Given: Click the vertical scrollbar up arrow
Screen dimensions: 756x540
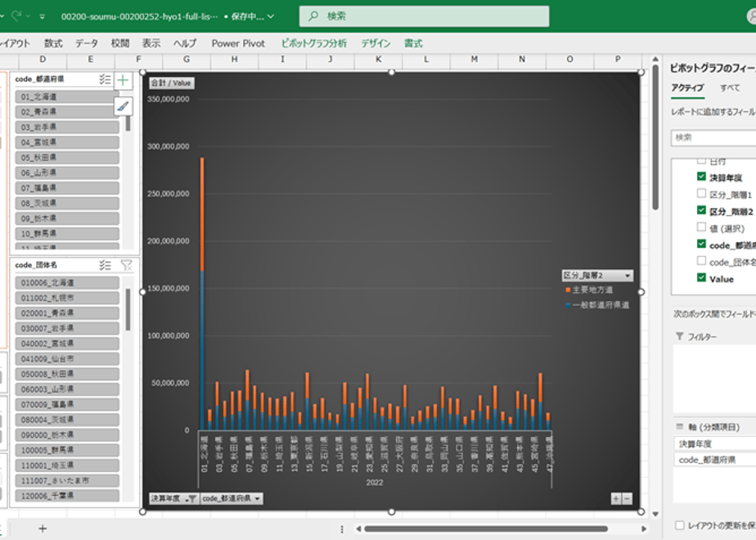Looking at the screenshot, I should click(655, 59).
